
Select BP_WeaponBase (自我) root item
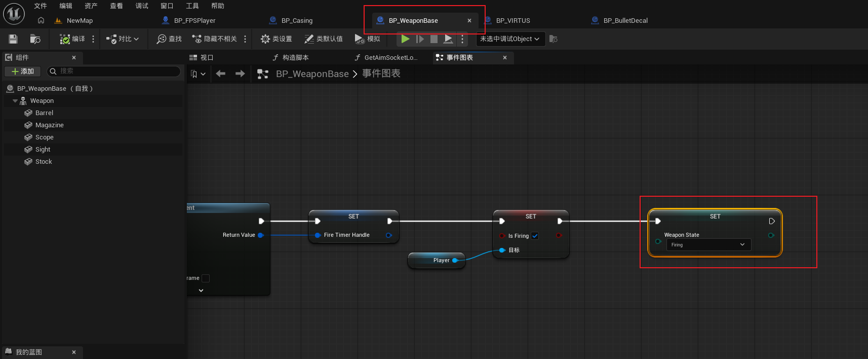tap(55, 89)
